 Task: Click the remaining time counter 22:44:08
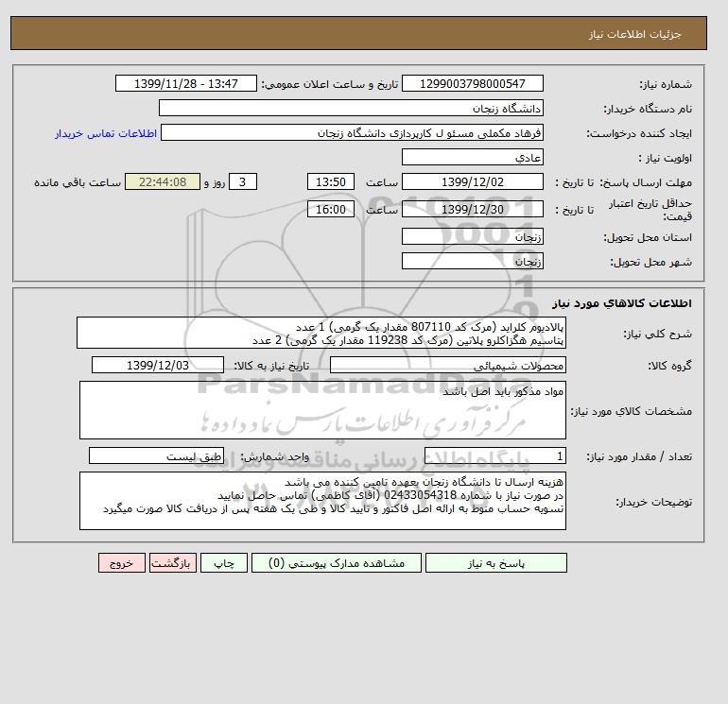click(x=163, y=182)
